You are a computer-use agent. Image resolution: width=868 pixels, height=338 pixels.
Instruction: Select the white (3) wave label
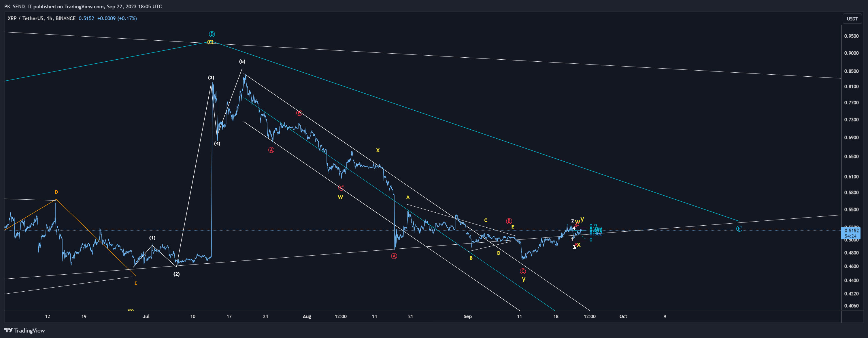211,78
